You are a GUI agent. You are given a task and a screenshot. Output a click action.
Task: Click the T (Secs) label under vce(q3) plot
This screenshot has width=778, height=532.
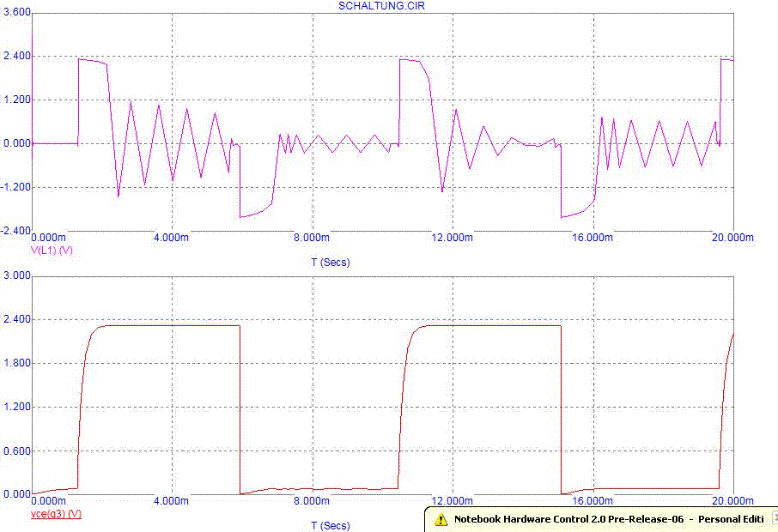(331, 525)
